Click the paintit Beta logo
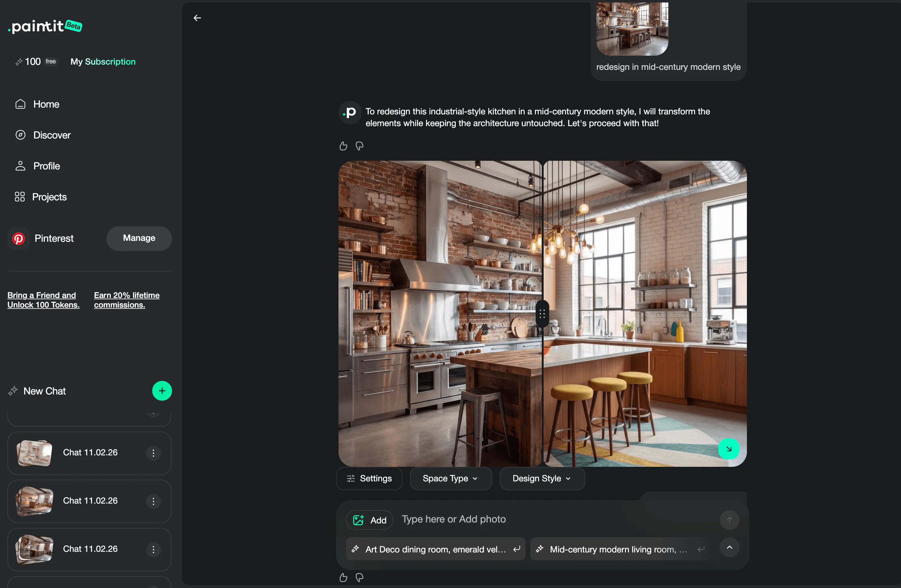901x588 pixels. tap(45, 26)
